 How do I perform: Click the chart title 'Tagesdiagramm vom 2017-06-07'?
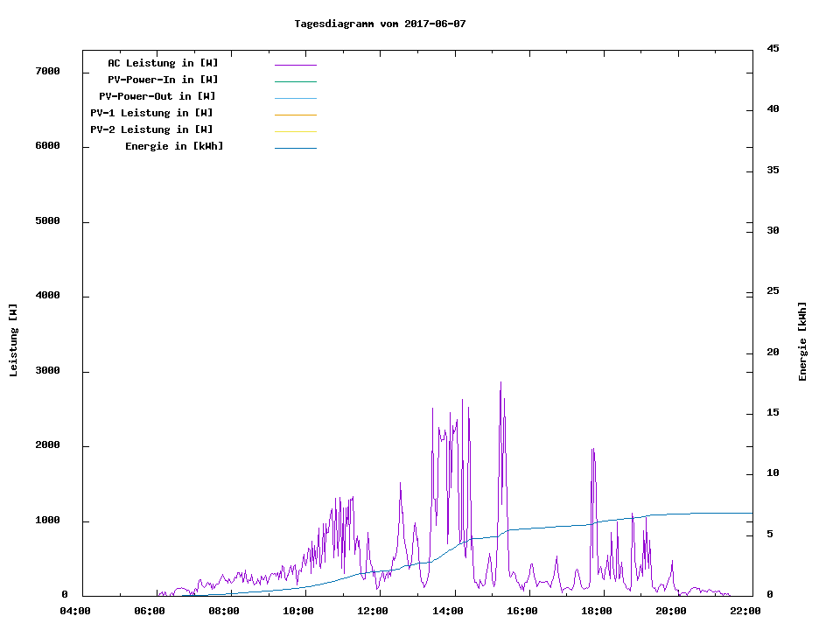click(380, 24)
